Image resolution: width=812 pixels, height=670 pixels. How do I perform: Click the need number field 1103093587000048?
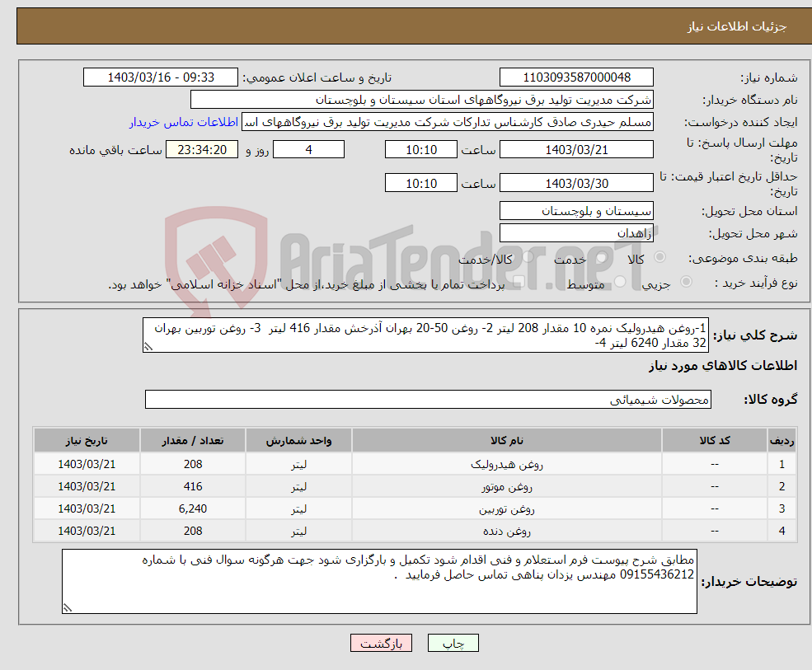pyautogui.click(x=576, y=77)
